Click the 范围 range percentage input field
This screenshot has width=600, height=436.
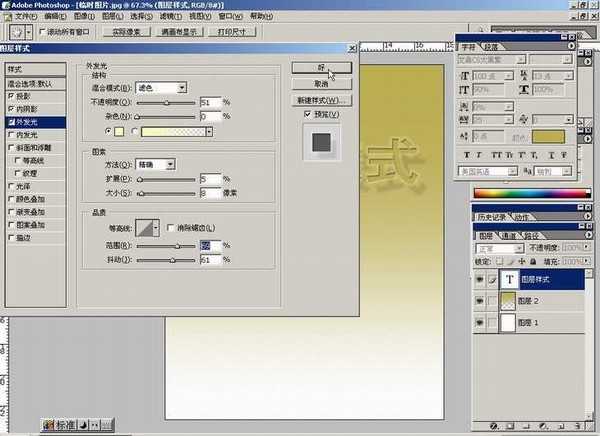(x=210, y=245)
